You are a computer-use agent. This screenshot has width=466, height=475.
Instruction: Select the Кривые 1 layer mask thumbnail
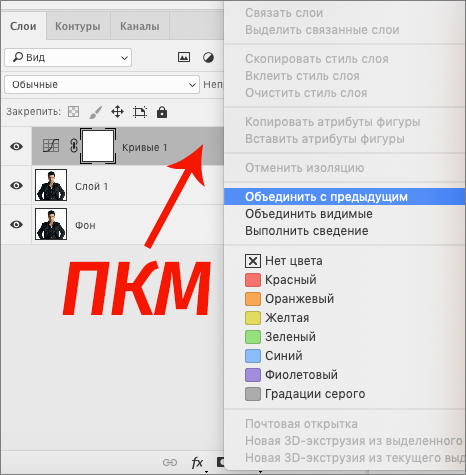tap(98, 146)
